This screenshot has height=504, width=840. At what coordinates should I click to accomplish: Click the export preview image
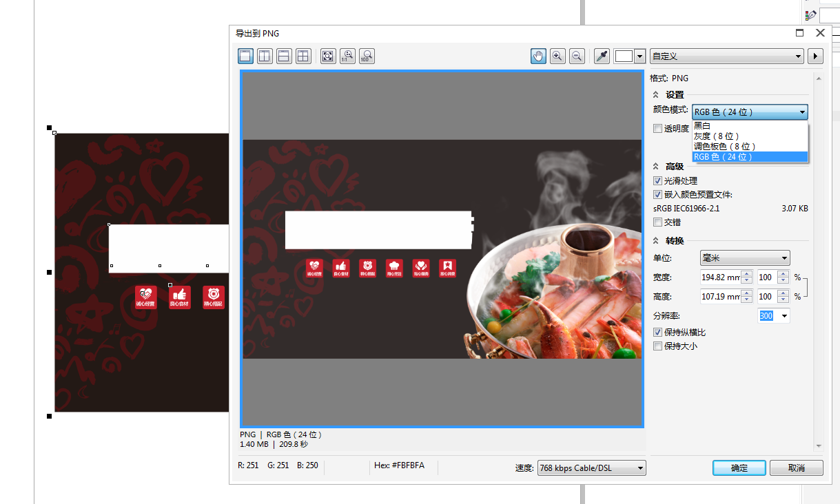pos(442,249)
